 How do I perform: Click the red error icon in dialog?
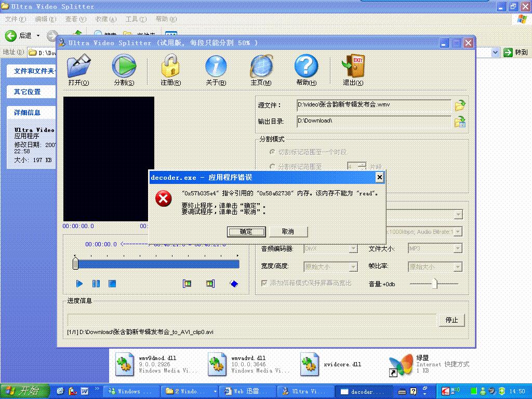pyautogui.click(x=164, y=198)
